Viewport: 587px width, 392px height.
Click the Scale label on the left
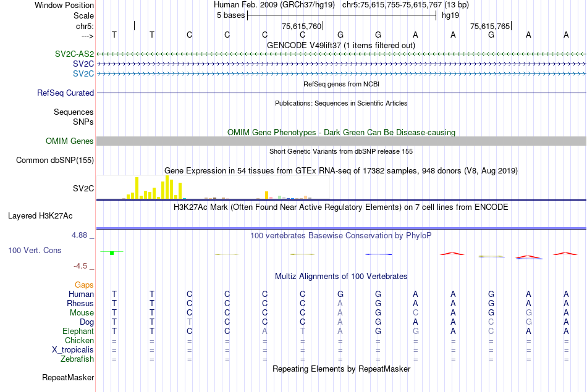[x=83, y=15]
